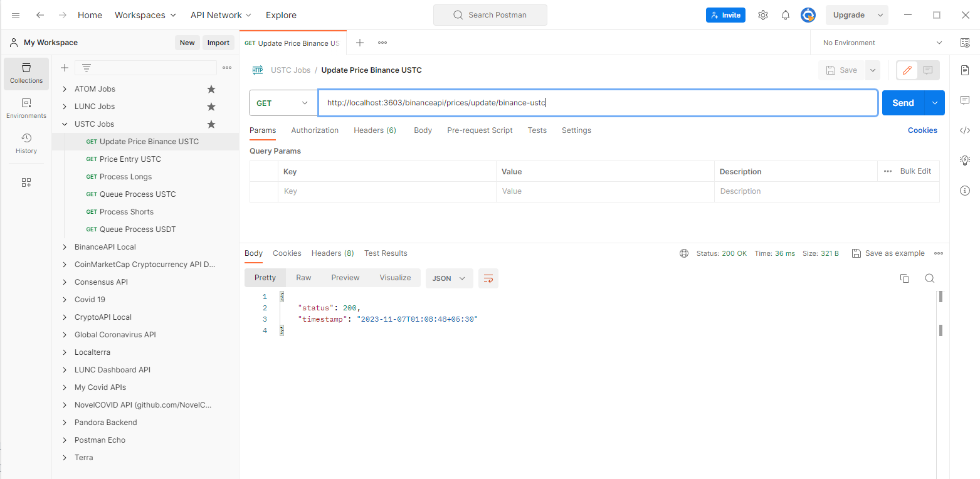Switch to the Authorization tab

(315, 130)
